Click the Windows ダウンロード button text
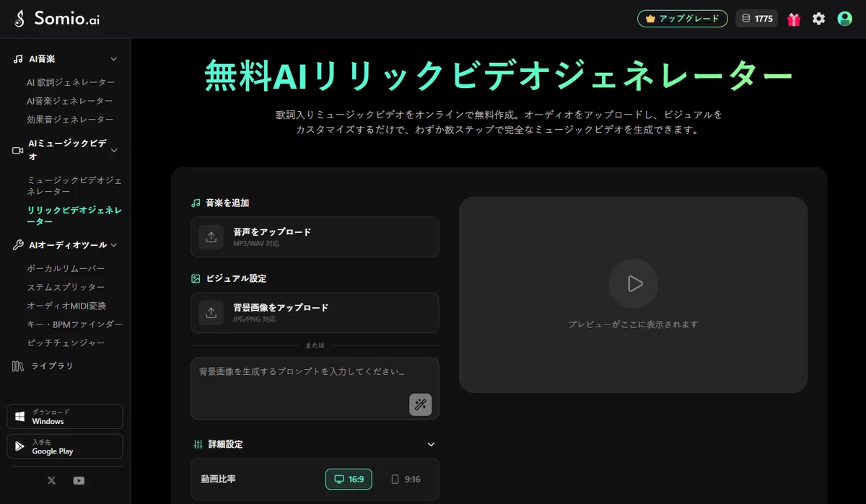This screenshot has width=866, height=504. tap(51, 417)
